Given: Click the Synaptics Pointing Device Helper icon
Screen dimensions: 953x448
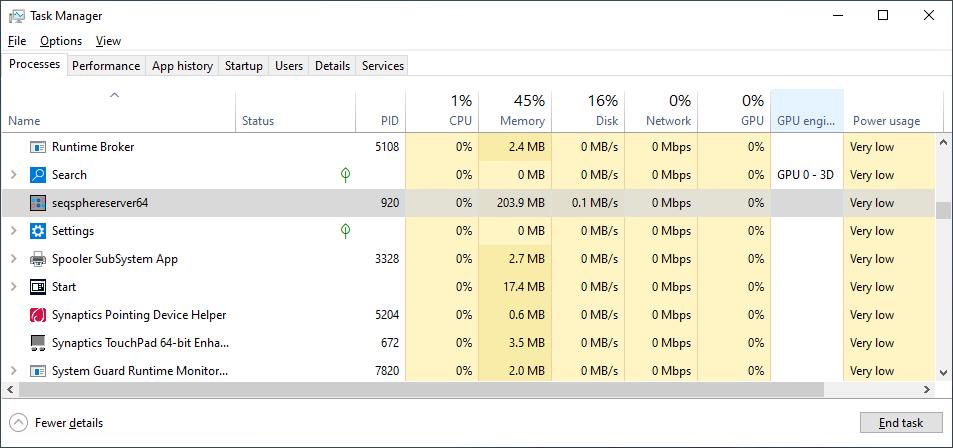Looking at the screenshot, I should coord(38,315).
